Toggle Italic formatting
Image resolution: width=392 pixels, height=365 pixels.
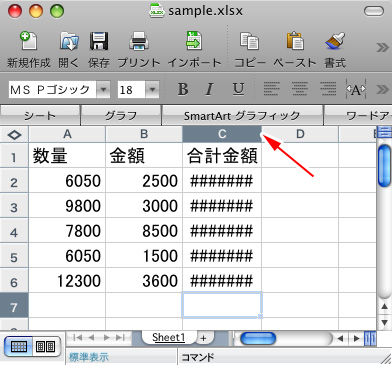pos(209,89)
